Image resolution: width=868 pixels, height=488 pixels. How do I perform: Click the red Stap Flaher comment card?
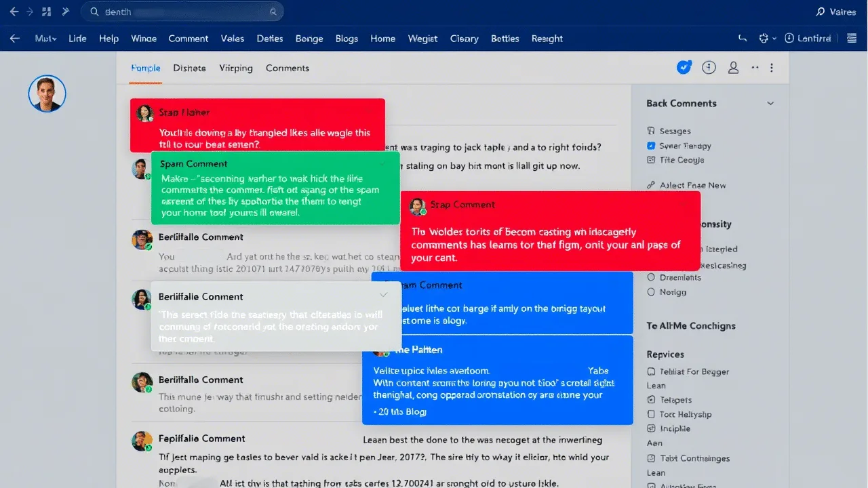[258, 125]
